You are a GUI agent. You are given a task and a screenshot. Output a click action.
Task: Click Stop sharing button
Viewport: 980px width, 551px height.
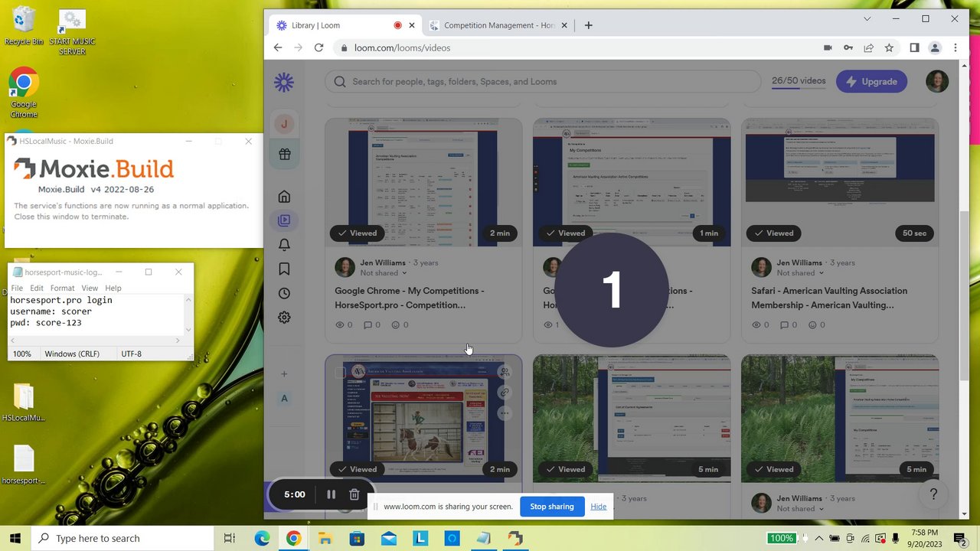[551, 507]
